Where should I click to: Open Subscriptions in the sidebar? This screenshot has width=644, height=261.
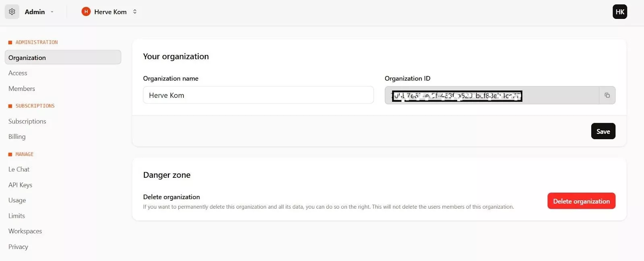(27, 121)
